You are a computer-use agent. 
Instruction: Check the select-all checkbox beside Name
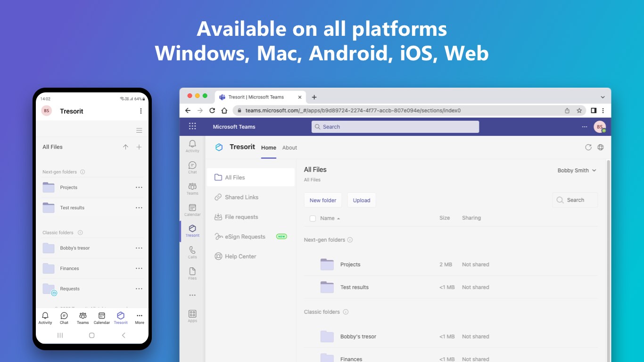click(x=313, y=218)
